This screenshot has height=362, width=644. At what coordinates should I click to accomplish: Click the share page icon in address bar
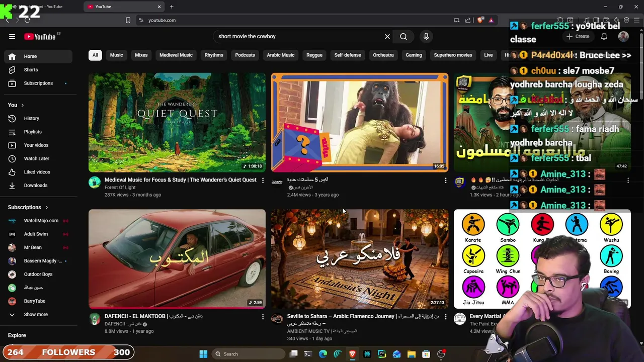[x=468, y=20]
